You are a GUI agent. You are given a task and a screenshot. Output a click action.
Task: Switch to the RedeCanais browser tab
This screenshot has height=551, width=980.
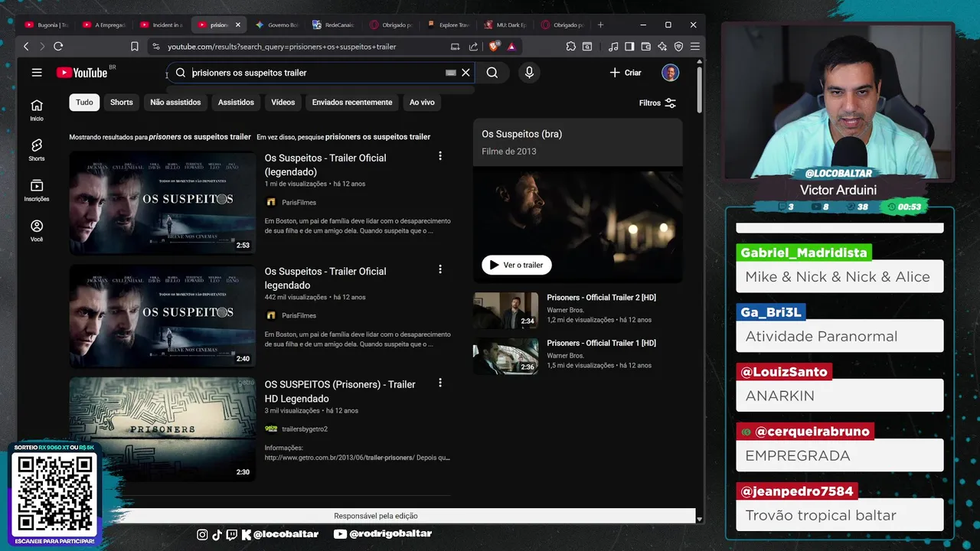point(333,24)
